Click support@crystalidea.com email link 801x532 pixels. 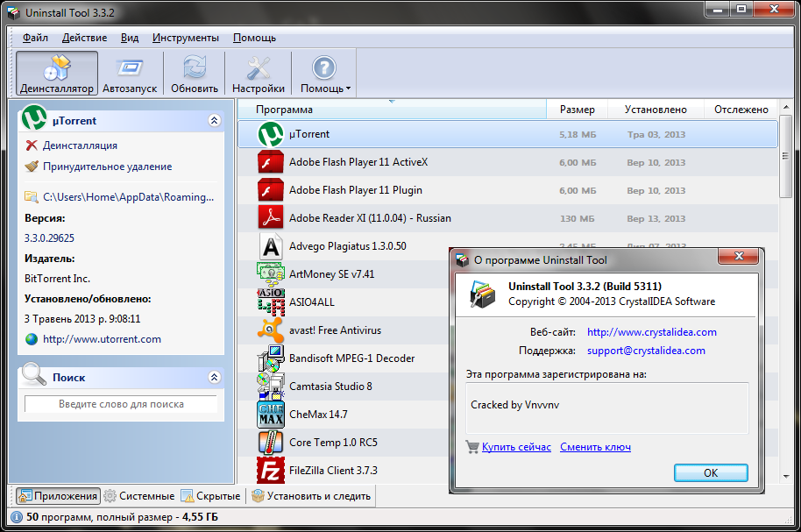point(646,351)
